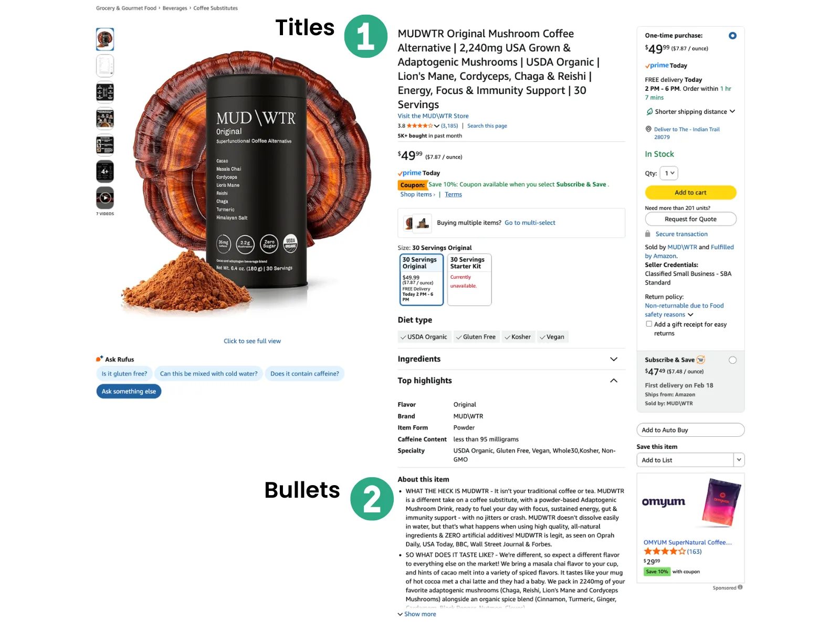Click the Sponsored info icon
The height and width of the screenshot is (630, 840).
coord(740,587)
